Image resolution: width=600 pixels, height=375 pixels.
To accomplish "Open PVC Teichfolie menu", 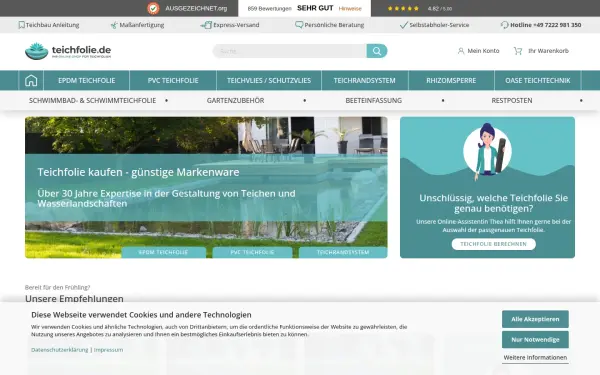I will pos(173,80).
